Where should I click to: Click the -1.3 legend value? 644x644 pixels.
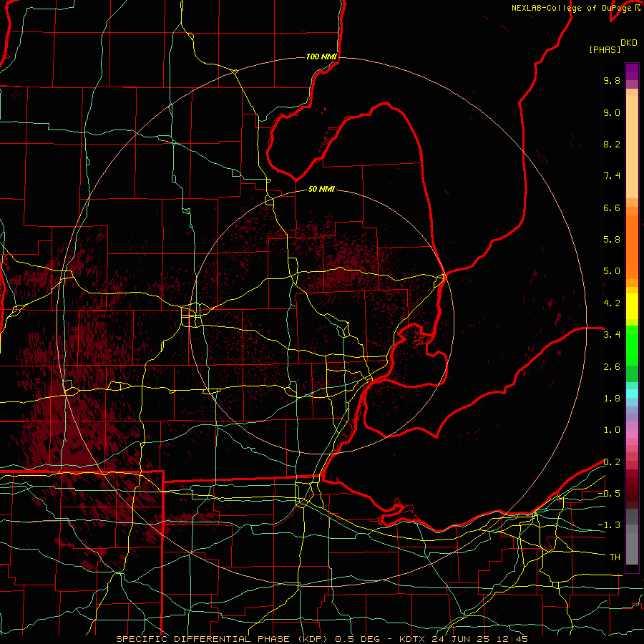(609, 525)
